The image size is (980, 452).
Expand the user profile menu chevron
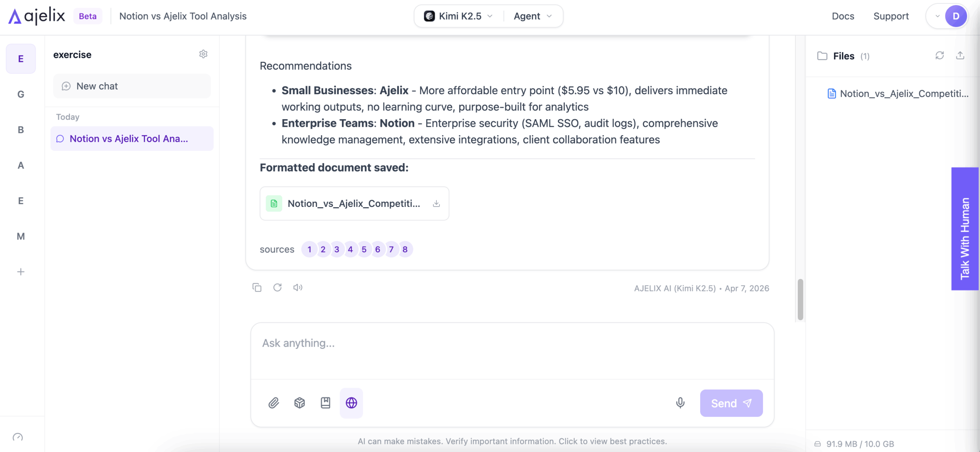(x=938, y=16)
